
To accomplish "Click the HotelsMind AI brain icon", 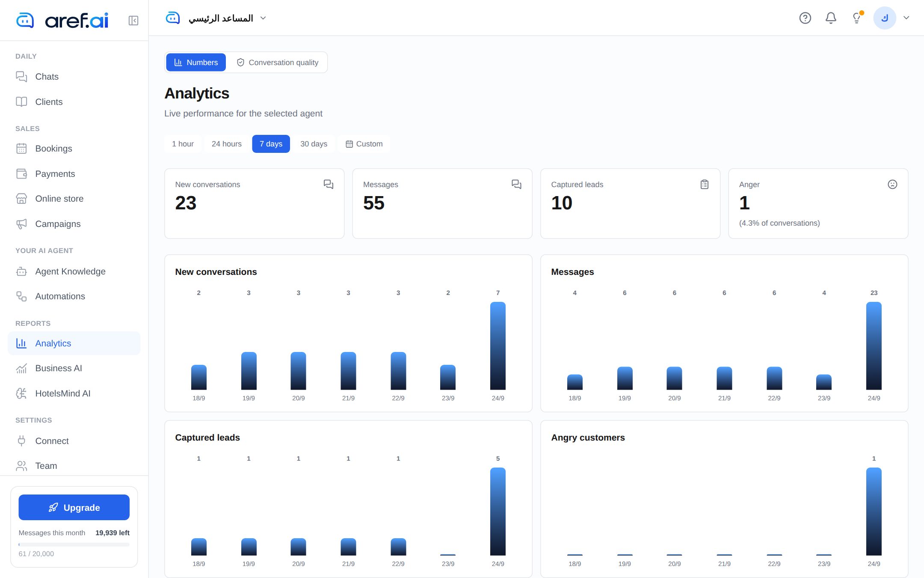I will (21, 393).
